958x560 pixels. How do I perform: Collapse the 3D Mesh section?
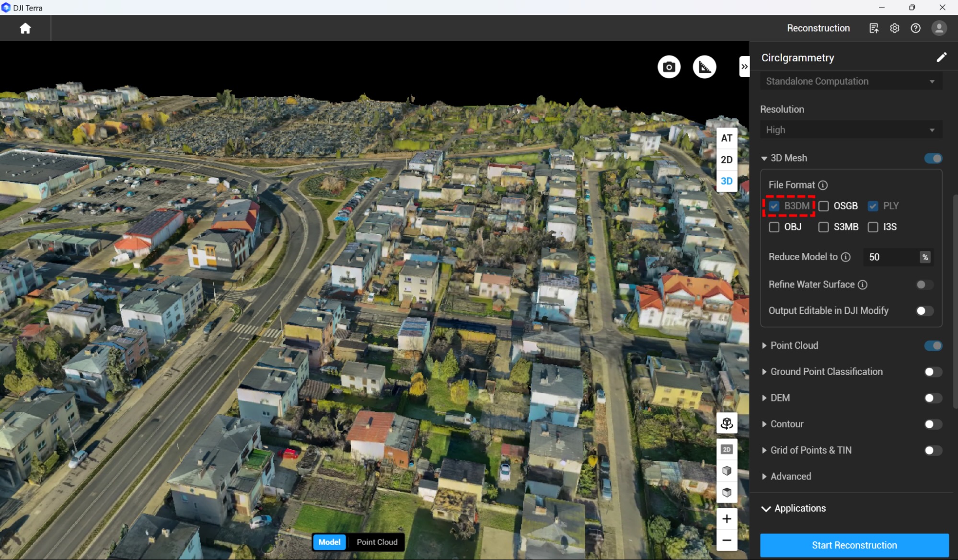pos(764,159)
